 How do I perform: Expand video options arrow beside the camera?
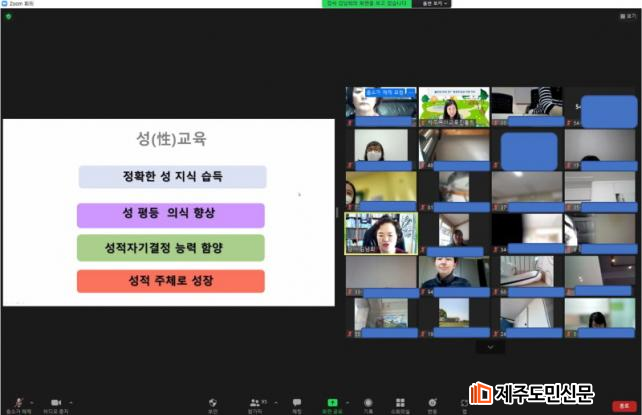coord(72,399)
